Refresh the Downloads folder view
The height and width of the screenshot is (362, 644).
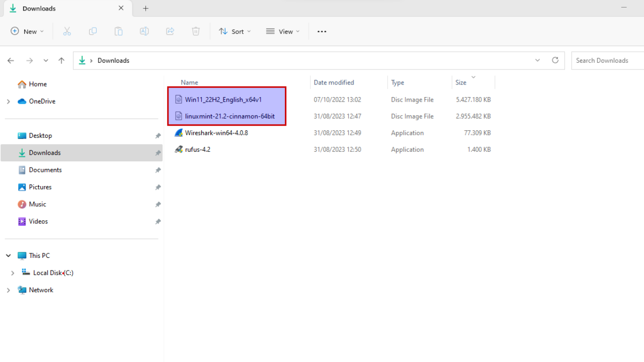[555, 60]
